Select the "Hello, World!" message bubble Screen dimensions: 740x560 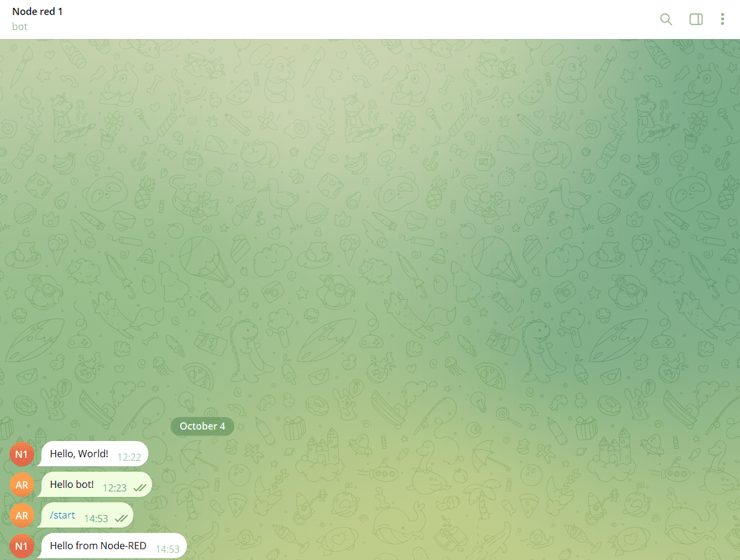[x=78, y=454]
